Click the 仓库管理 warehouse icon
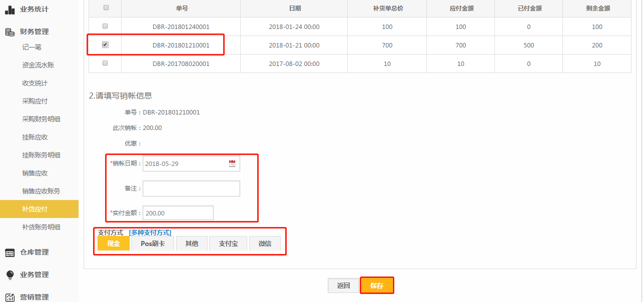The width and height of the screenshot is (644, 302). click(10, 252)
